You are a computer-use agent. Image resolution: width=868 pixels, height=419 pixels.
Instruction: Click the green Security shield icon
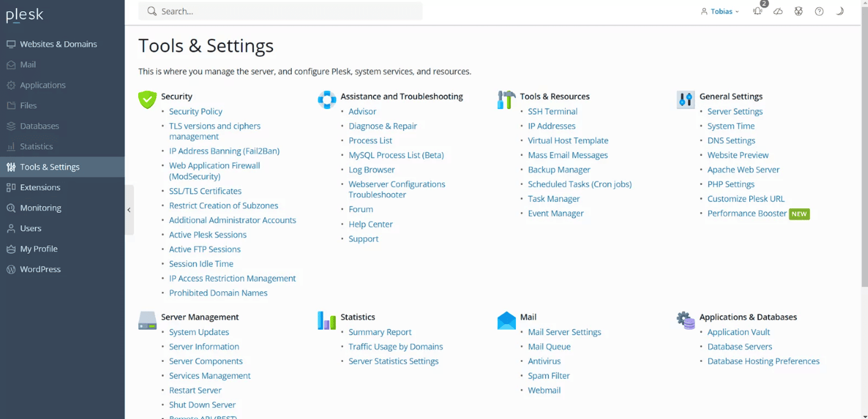147,99
